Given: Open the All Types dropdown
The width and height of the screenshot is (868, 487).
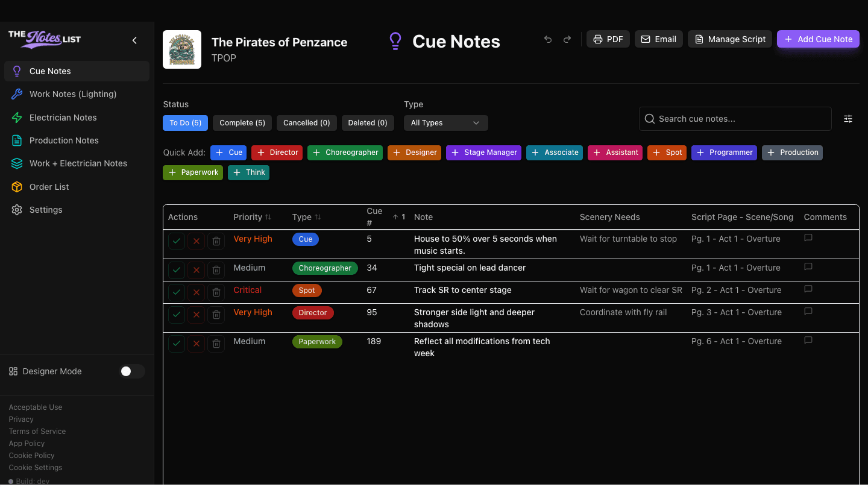Looking at the screenshot, I should (446, 123).
